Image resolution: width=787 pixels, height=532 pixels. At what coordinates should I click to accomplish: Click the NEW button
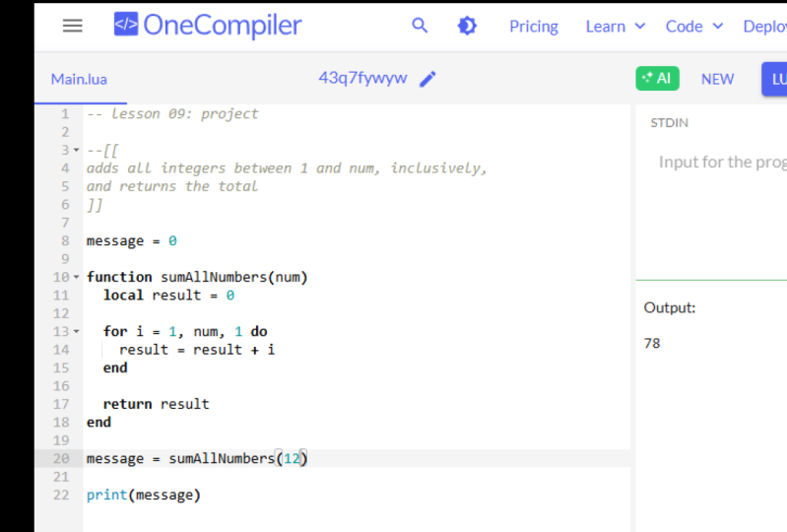(x=717, y=79)
